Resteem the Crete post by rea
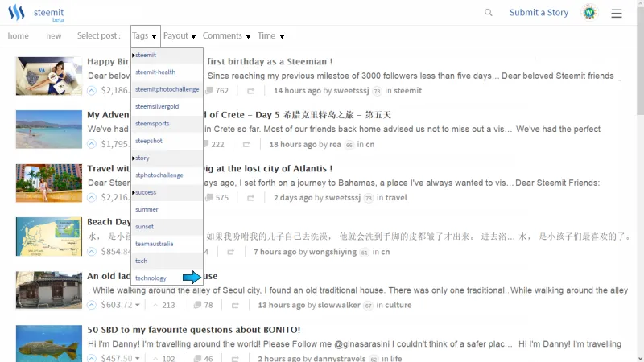The height and width of the screenshot is (362, 644). coord(246,145)
